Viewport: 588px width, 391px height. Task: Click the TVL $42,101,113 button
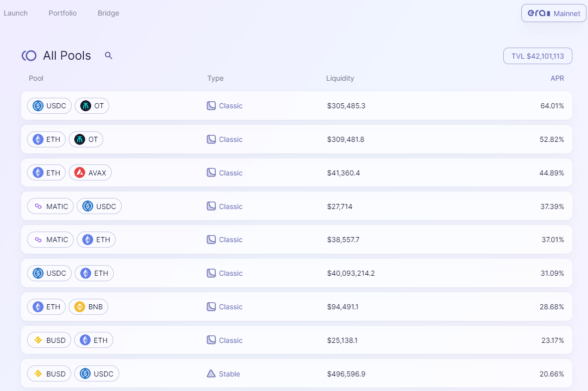click(x=537, y=56)
